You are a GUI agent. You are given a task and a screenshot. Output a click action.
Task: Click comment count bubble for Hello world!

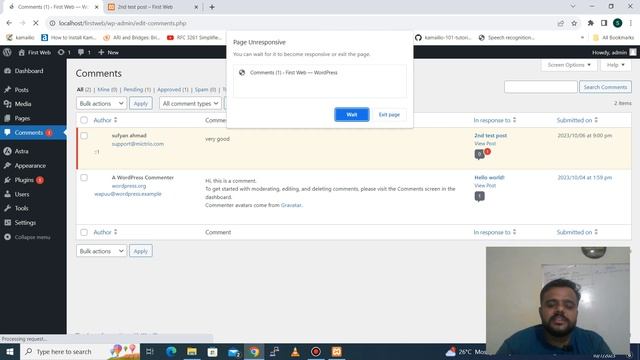pyautogui.click(x=480, y=196)
